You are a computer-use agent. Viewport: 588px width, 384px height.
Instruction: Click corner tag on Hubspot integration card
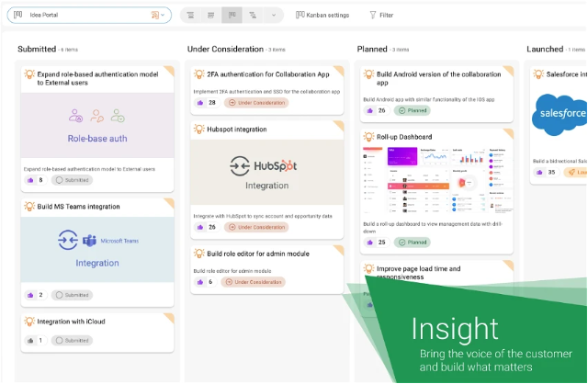(339, 125)
